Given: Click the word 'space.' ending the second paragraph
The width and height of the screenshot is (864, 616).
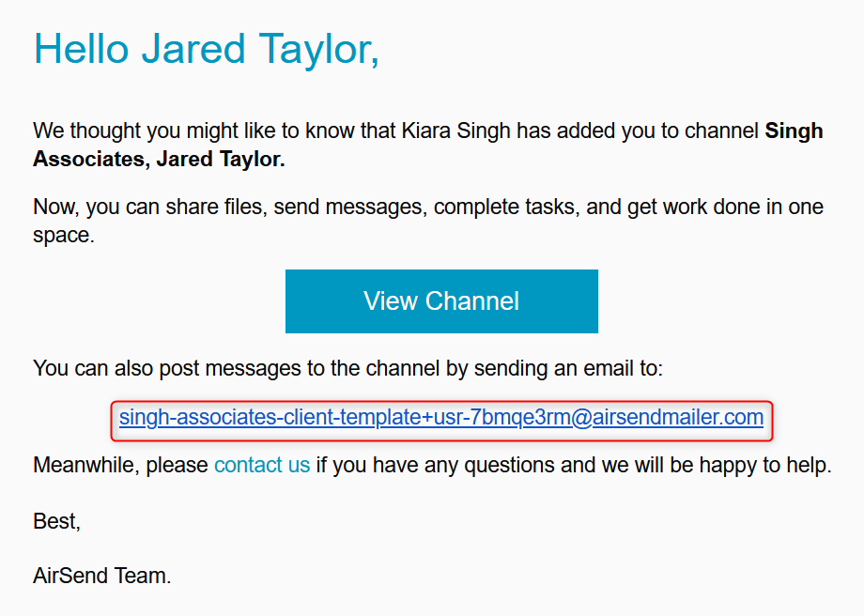Looking at the screenshot, I should tap(64, 236).
